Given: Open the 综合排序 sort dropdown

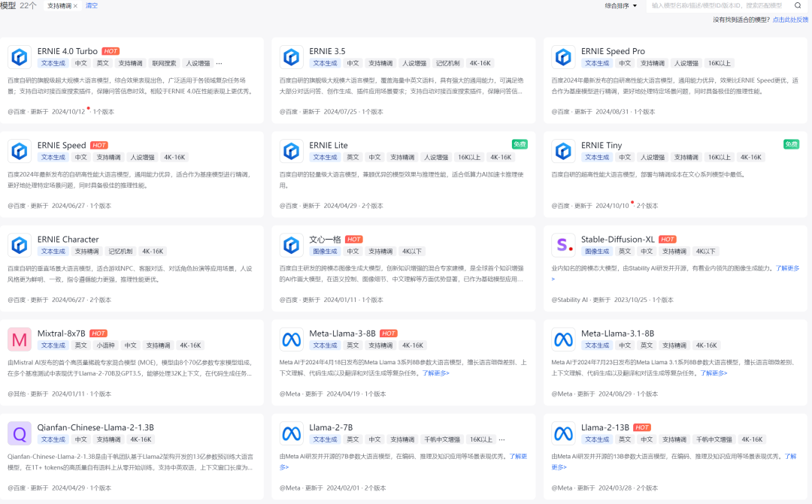Looking at the screenshot, I should pos(620,5).
